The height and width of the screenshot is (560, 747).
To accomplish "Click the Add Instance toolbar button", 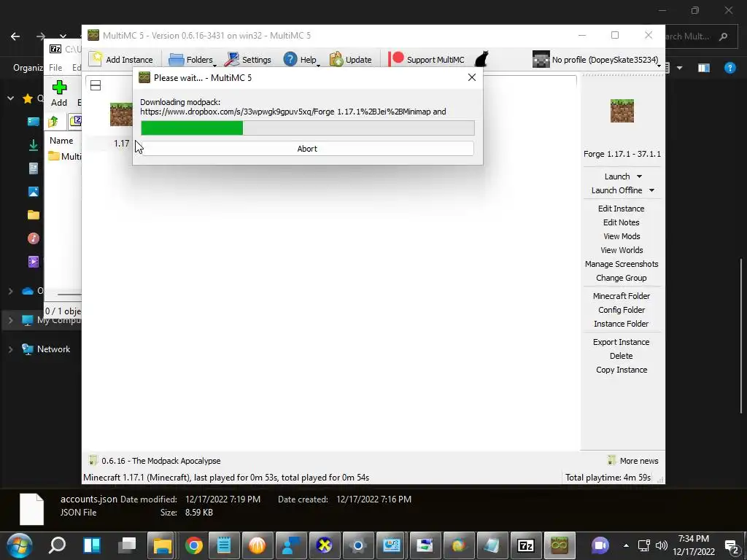I will click(x=121, y=60).
